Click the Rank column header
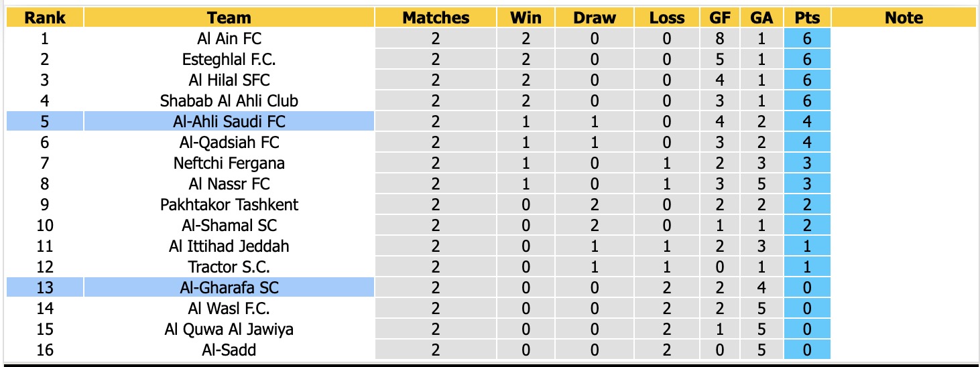Viewport: 980px width, 367px height. coord(45,18)
